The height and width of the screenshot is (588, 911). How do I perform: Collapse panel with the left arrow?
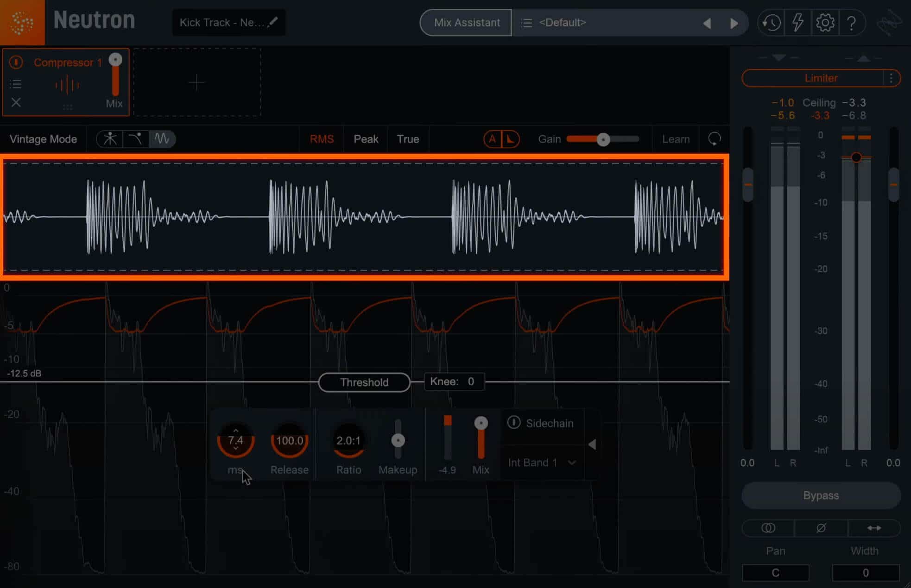tap(592, 444)
